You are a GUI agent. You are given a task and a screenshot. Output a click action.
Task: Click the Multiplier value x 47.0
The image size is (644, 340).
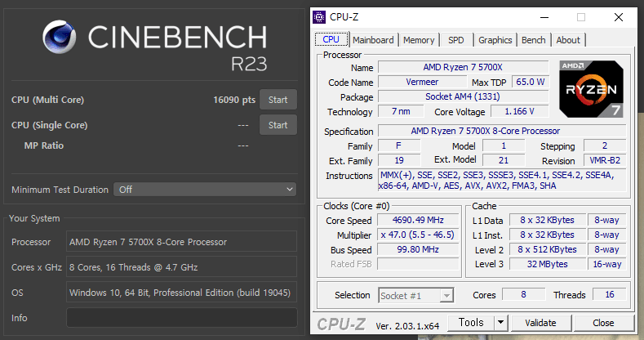pyautogui.click(x=418, y=235)
